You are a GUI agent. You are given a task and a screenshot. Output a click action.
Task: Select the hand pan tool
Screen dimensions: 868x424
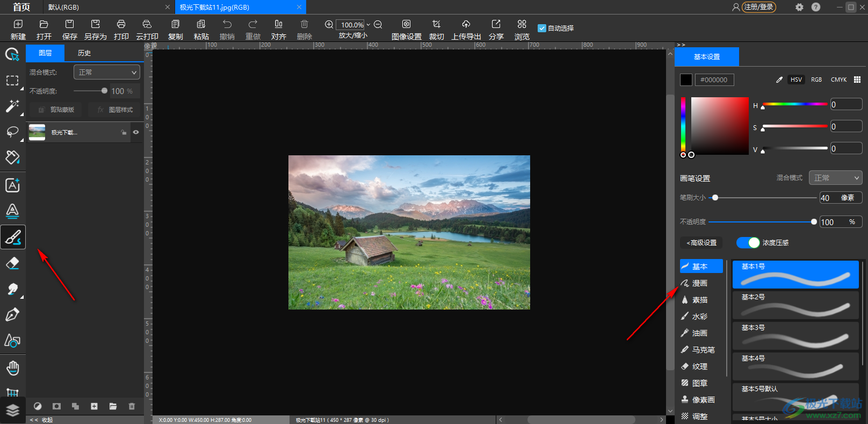(x=12, y=368)
